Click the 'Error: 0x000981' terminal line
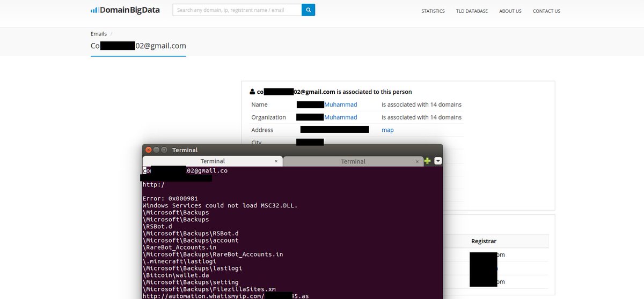Viewport: 644px width, 299px height. coord(170,198)
